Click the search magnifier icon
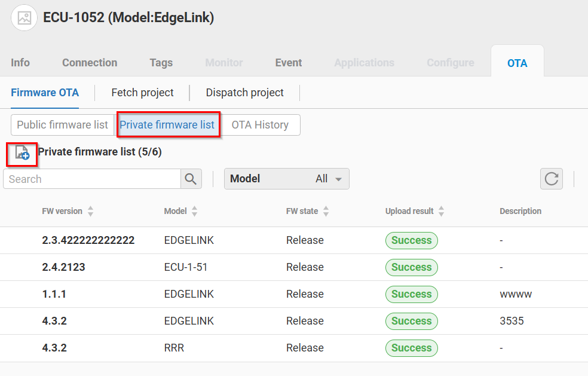The width and height of the screenshot is (588, 376). [191, 179]
